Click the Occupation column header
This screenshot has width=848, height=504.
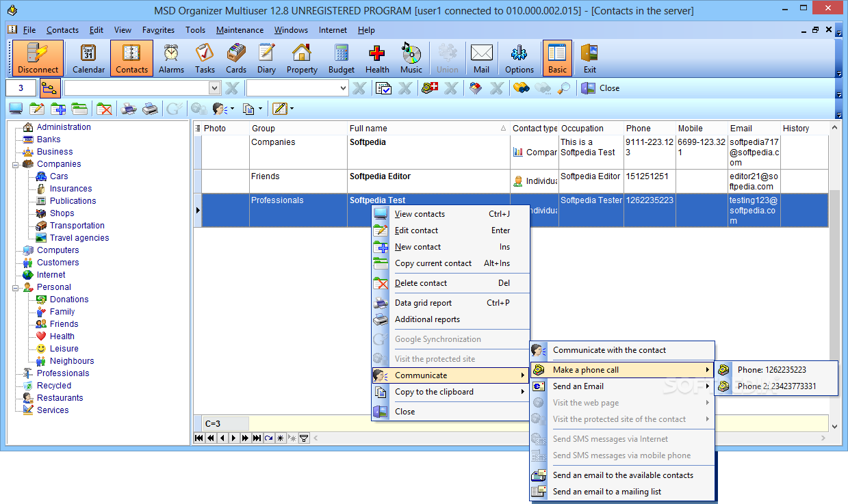click(x=591, y=128)
